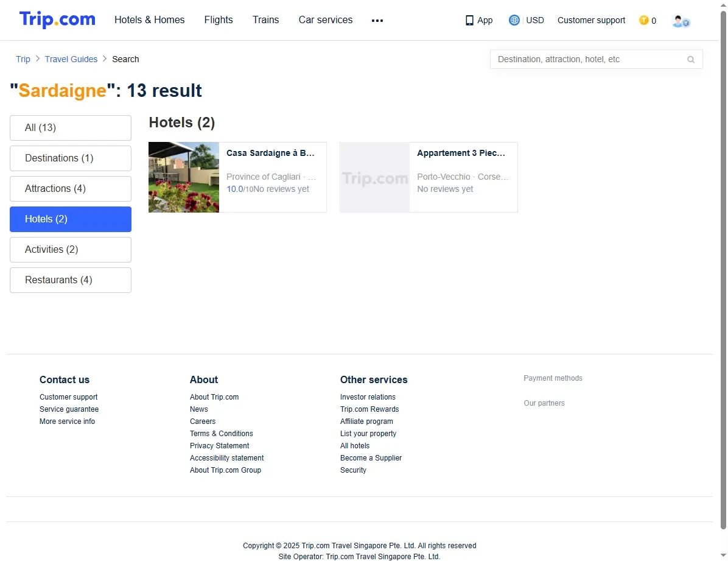Click Trip breadcrumb link

click(x=23, y=59)
